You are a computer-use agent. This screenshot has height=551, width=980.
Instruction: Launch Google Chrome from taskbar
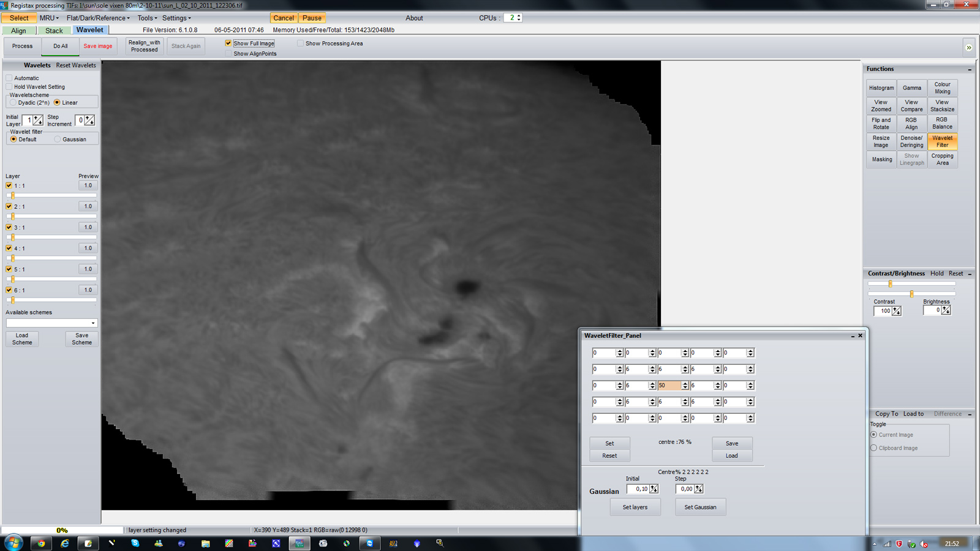[41, 543]
